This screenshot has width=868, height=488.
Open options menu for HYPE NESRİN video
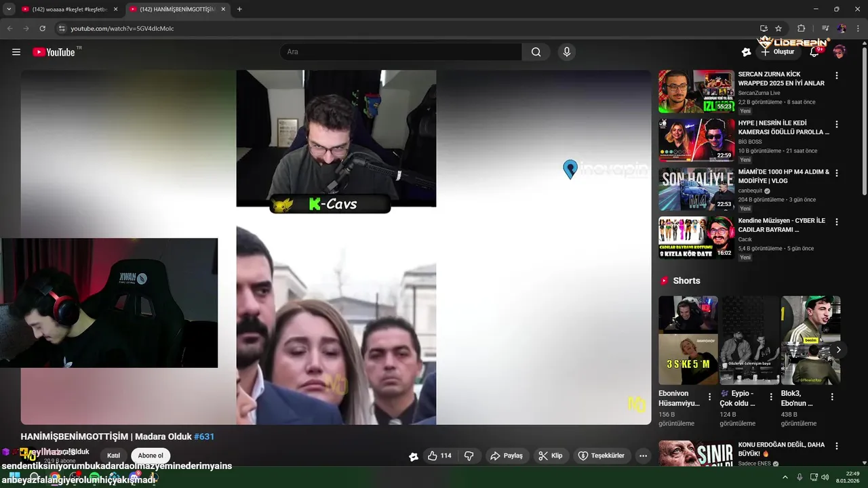(837, 125)
